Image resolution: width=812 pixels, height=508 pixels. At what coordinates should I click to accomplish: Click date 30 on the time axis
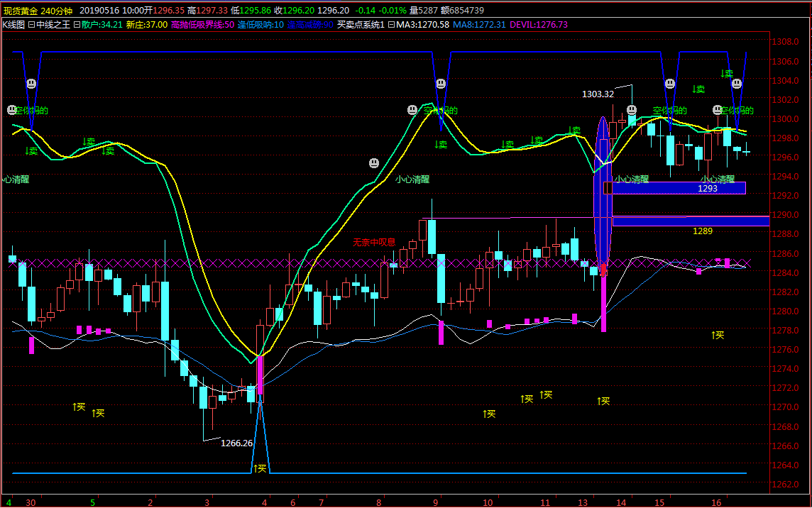click(31, 502)
